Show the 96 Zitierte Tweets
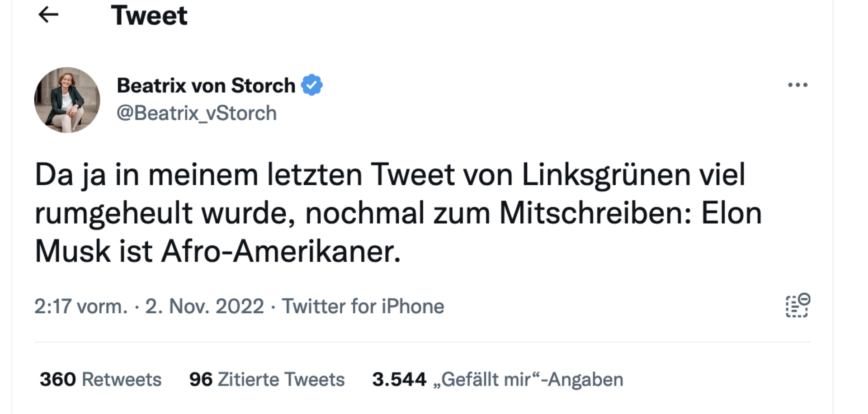This screenshot has height=414, width=868. click(x=267, y=380)
